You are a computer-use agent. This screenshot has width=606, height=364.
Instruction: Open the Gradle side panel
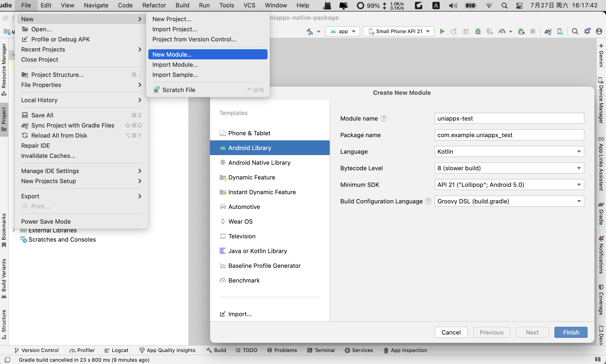tap(601, 213)
